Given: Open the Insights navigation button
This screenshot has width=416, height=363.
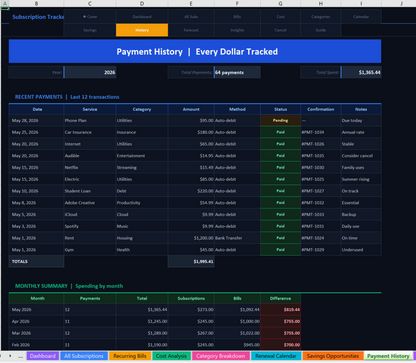Looking at the screenshot, I should pyautogui.click(x=237, y=30).
